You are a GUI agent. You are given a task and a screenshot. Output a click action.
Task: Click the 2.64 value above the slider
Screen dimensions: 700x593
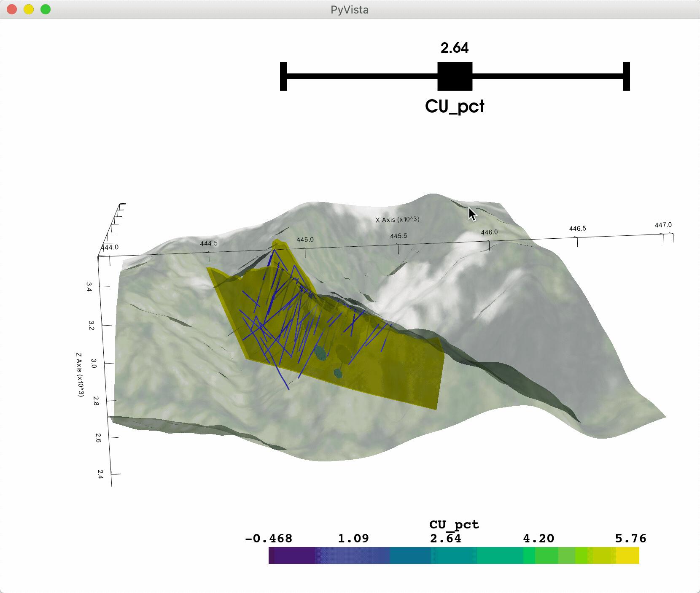point(455,48)
